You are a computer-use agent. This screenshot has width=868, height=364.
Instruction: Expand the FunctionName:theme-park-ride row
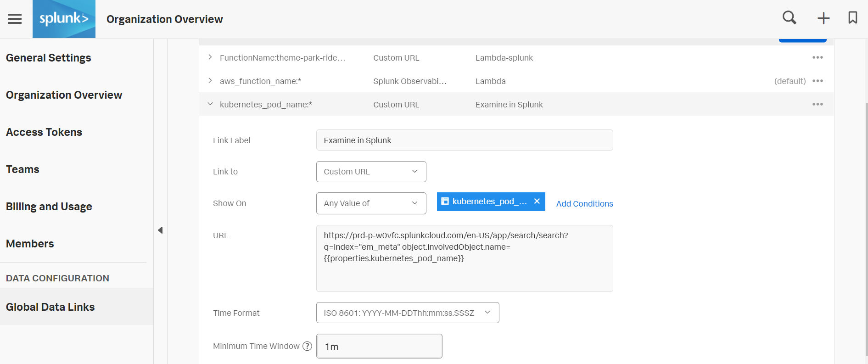tap(210, 57)
